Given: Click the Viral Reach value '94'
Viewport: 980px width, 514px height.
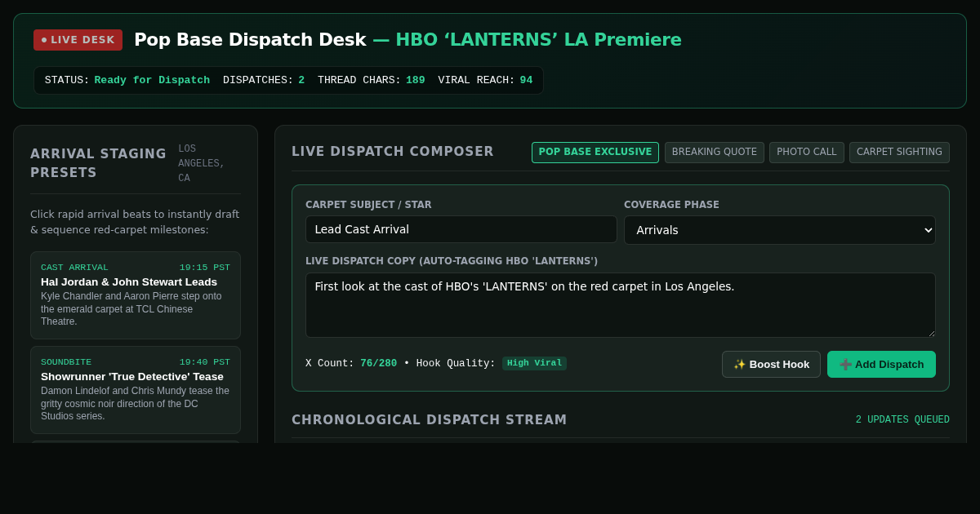Looking at the screenshot, I should [526, 80].
